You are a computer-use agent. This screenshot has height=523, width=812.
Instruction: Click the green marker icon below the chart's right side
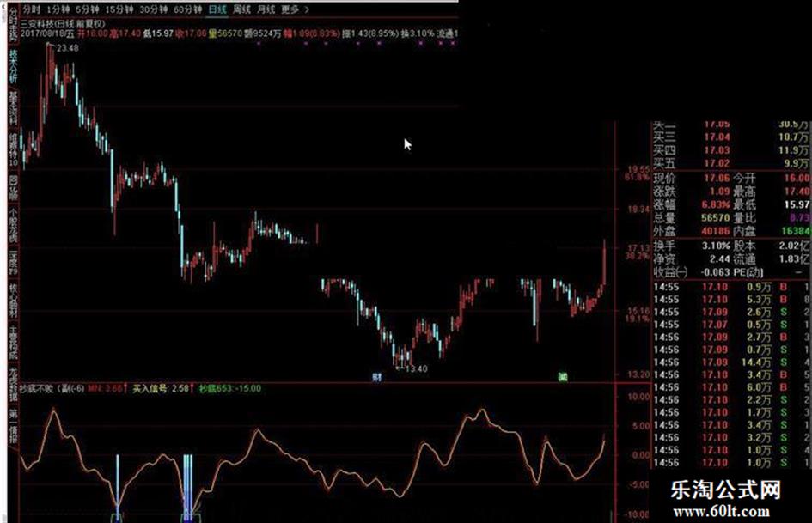[x=563, y=376]
